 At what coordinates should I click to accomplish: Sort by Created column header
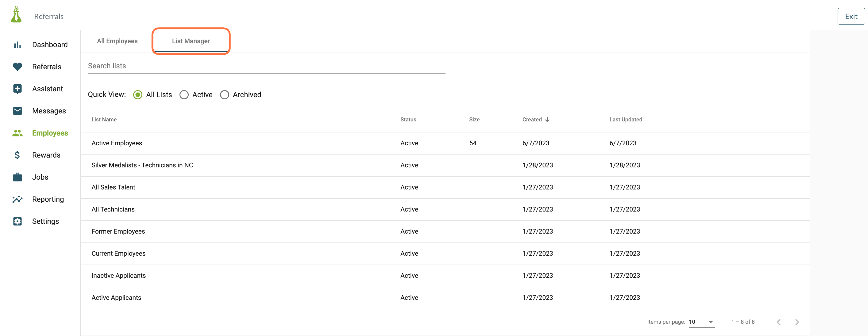532,120
